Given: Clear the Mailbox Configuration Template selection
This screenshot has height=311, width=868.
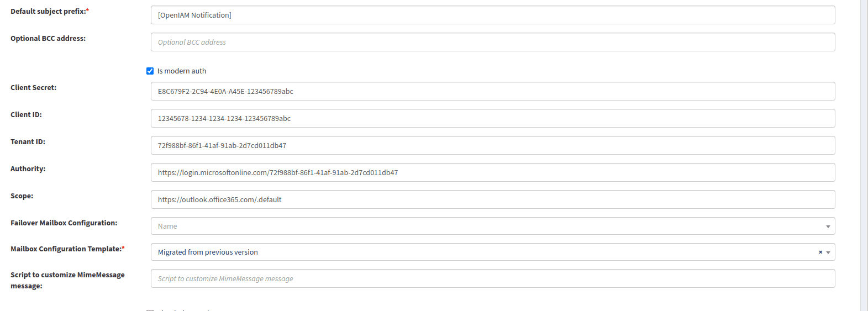Looking at the screenshot, I should click(820, 252).
